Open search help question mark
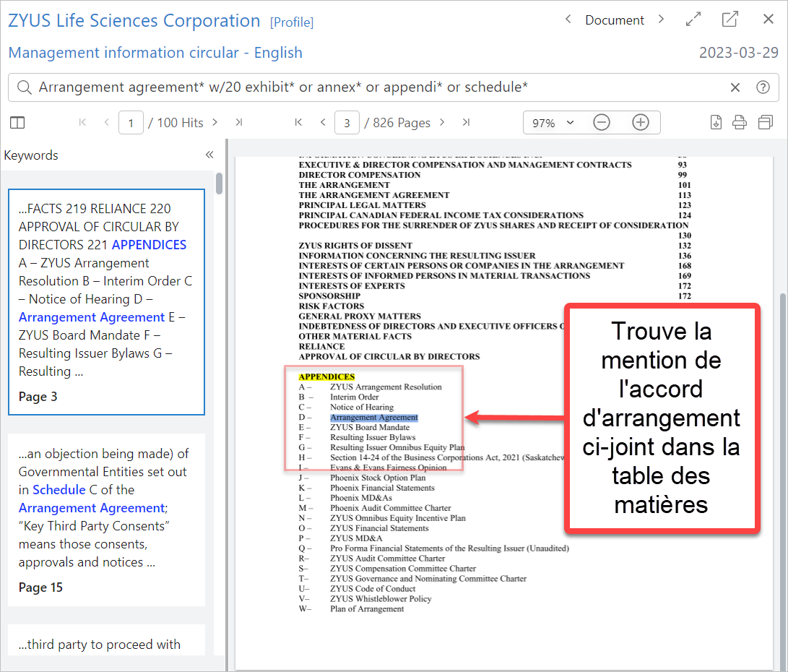788x672 pixels. (763, 87)
